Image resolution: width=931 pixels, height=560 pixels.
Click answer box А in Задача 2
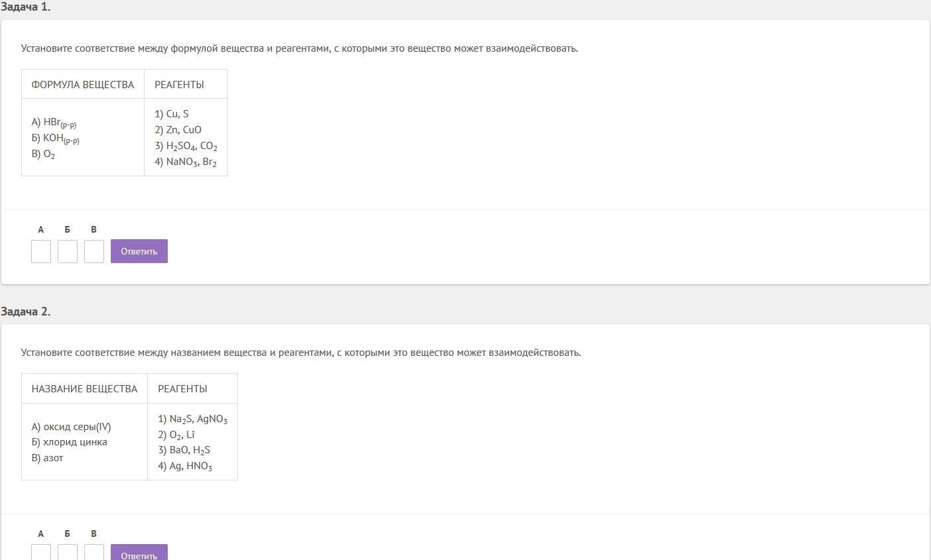(x=41, y=553)
